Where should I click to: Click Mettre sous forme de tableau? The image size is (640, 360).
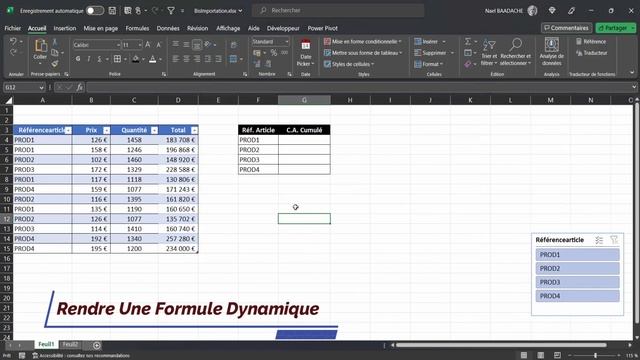pyautogui.click(x=363, y=53)
